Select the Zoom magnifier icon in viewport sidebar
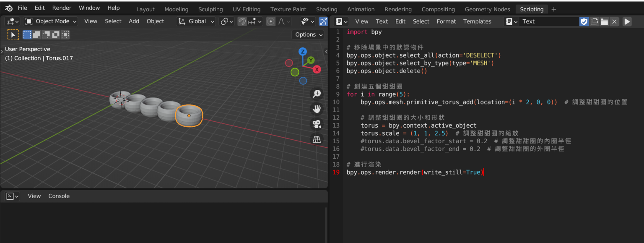644x243 pixels. [317, 93]
